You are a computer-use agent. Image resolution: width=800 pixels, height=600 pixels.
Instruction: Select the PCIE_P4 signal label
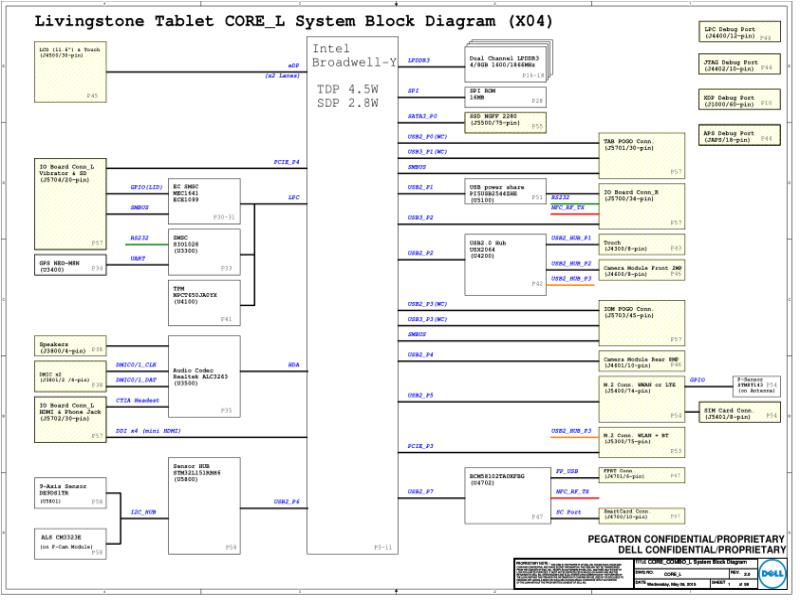tap(286, 162)
